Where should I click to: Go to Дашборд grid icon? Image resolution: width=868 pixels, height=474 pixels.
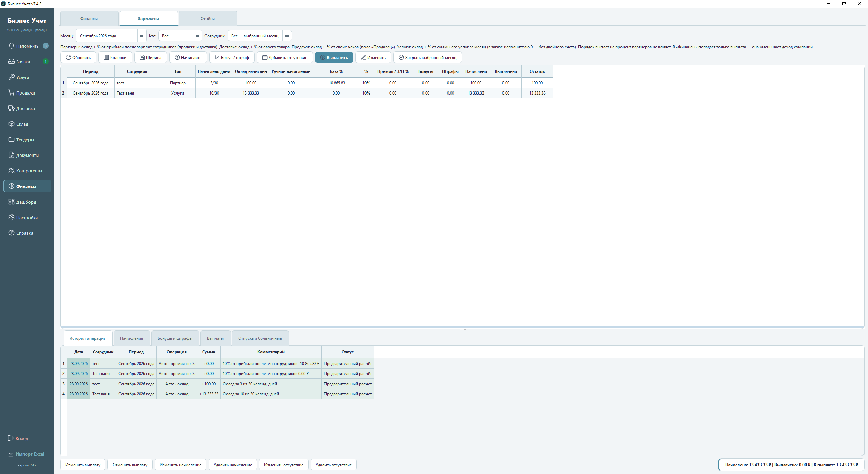click(12, 202)
